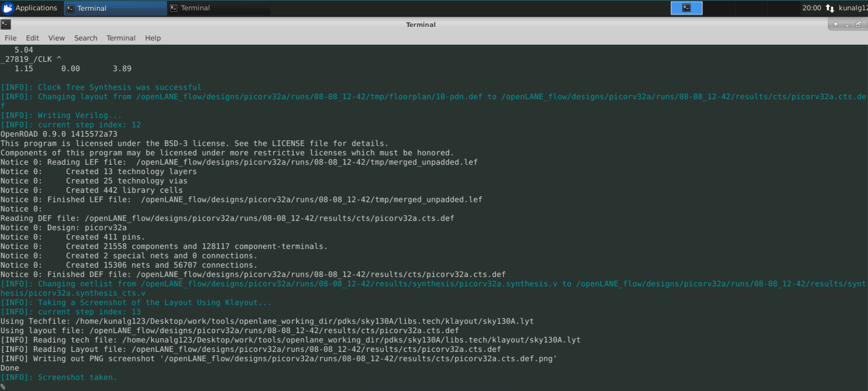Click the 'Finished LEF file' notice line
This screenshot has height=391, width=868.
pos(241,199)
